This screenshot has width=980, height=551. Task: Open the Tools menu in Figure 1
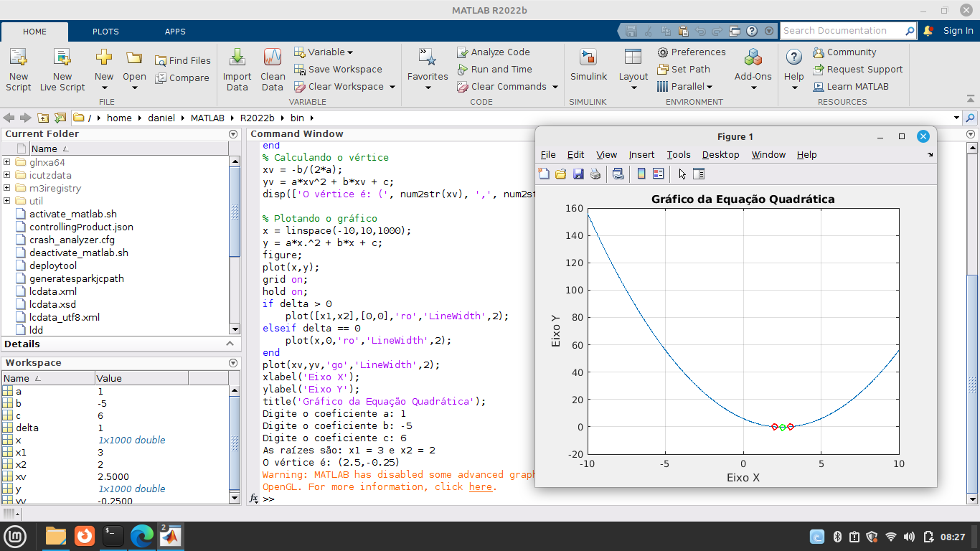click(679, 154)
